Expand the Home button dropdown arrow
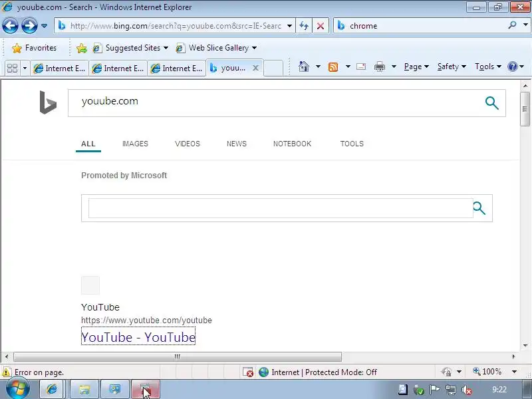Screen dimensions: 532x399 coord(318,66)
